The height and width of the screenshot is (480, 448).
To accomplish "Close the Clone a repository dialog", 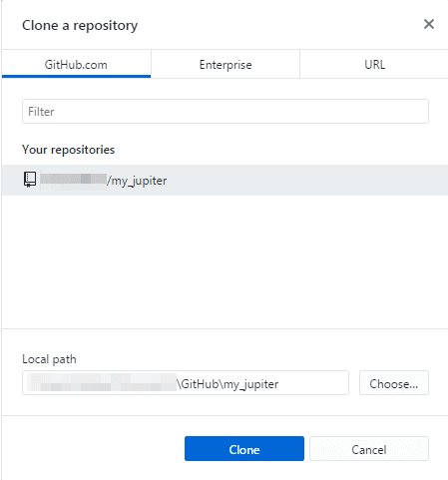I will (x=429, y=24).
